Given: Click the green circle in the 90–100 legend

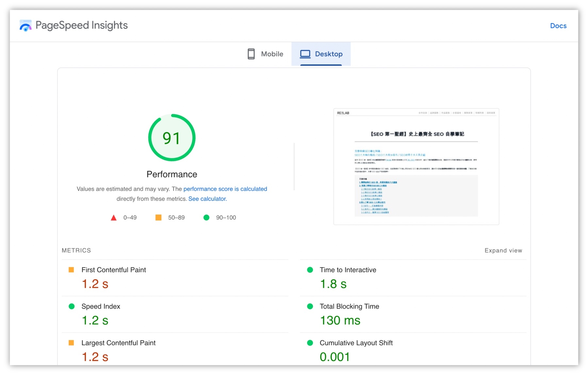Looking at the screenshot, I should pyautogui.click(x=206, y=217).
